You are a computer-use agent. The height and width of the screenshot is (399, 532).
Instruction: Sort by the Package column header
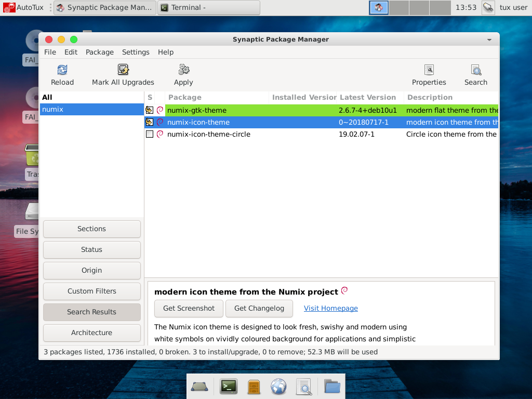coord(217,97)
